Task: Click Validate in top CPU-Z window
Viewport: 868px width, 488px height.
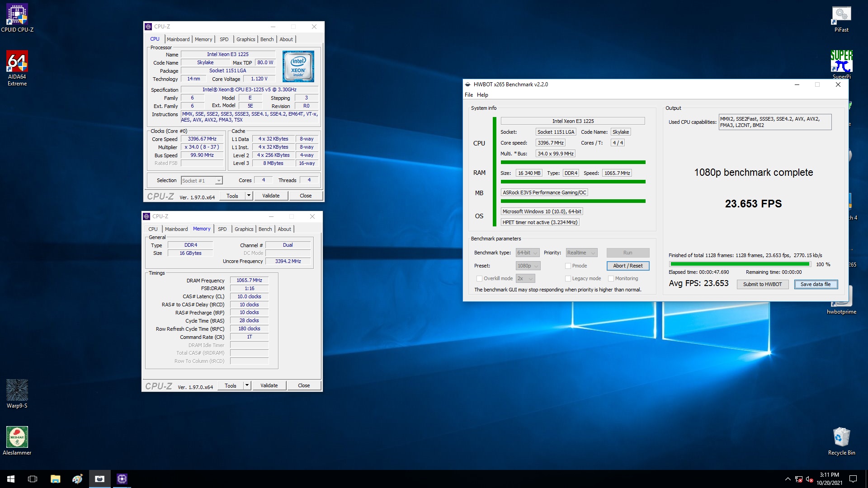Action: pyautogui.click(x=271, y=196)
